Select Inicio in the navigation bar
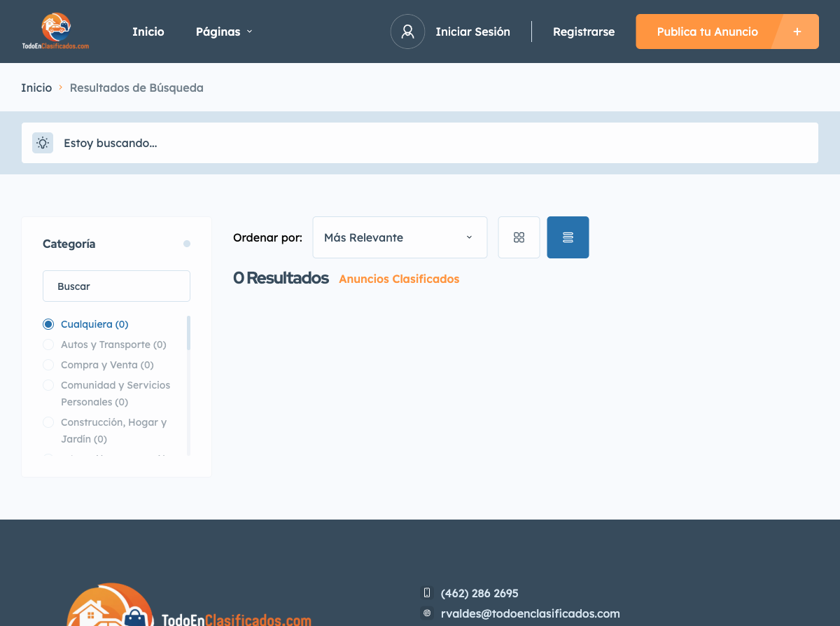Screen dimensions: 840x626 coord(148,32)
